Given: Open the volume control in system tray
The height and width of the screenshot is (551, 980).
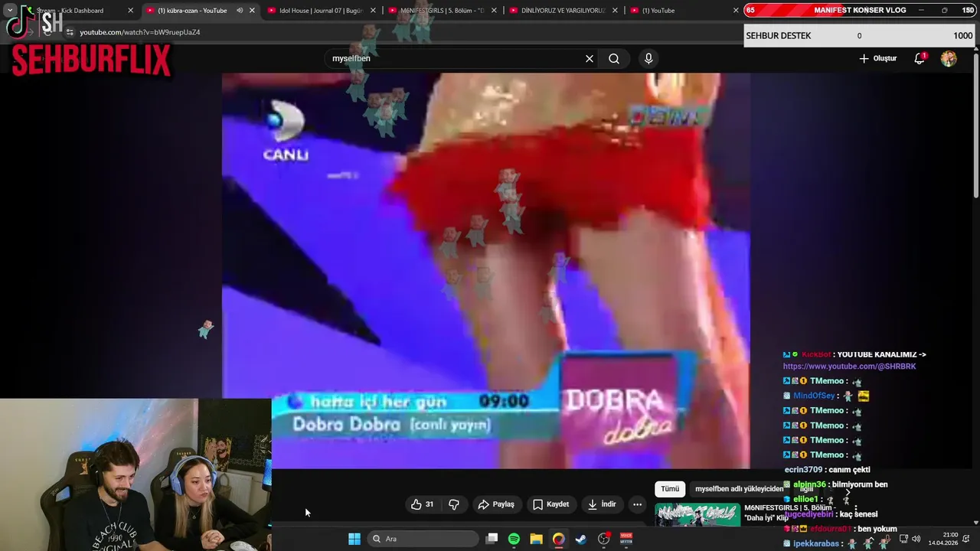Looking at the screenshot, I should [x=916, y=539].
